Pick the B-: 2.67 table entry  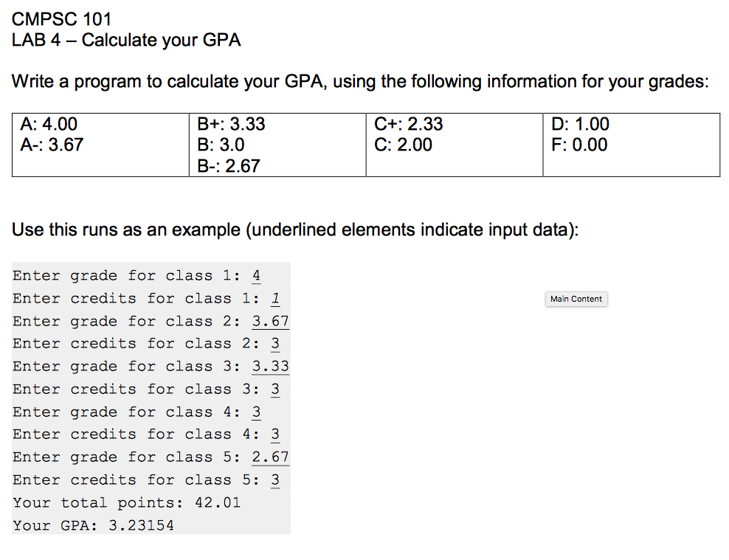[229, 166]
